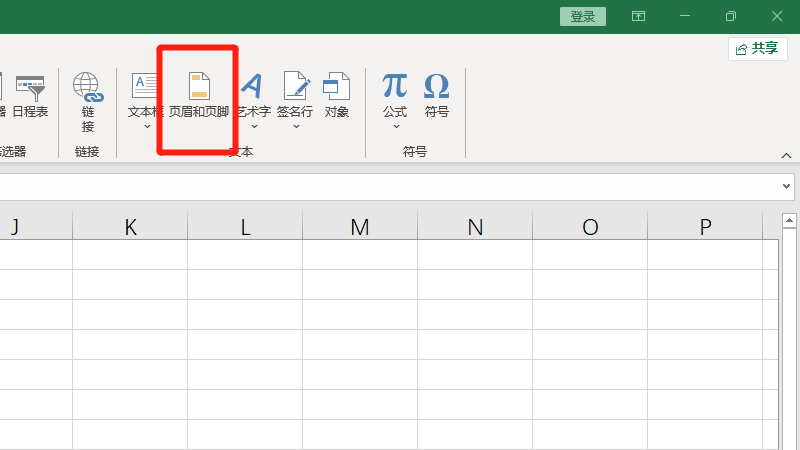Click the 登录 sign-in button
800x450 pixels.
click(x=583, y=16)
